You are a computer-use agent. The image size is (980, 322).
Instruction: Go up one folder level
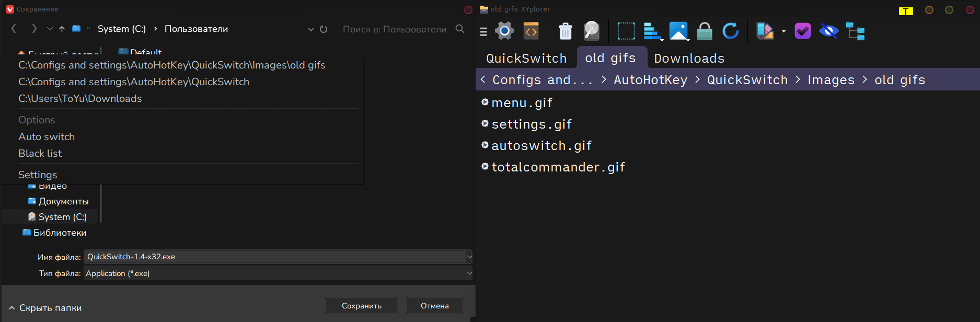coord(62,29)
